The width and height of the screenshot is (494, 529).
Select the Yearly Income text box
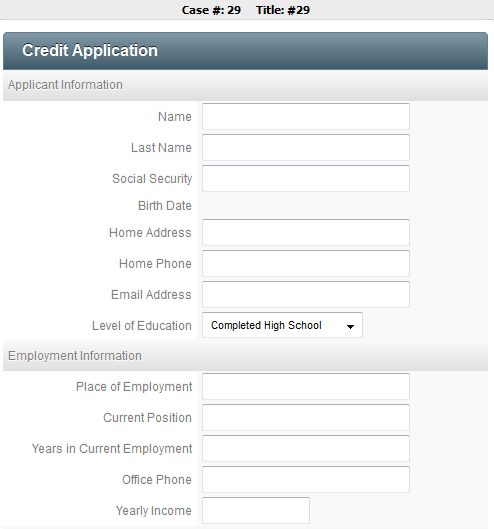point(256,510)
